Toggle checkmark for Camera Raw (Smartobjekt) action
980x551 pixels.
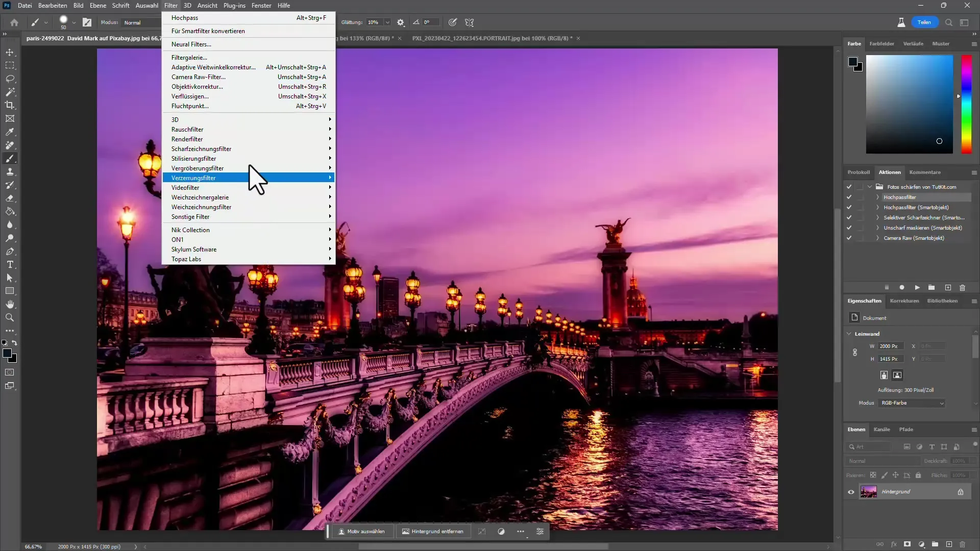click(849, 238)
